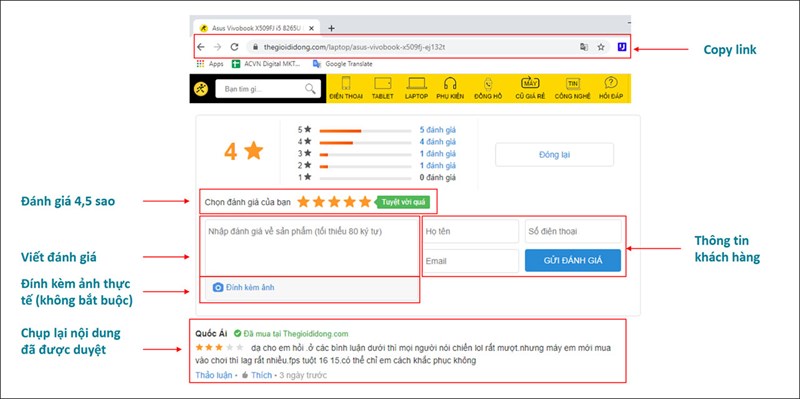Click green verified purchase check icon
Image resolution: width=800 pixels, height=399 pixels.
[237, 334]
